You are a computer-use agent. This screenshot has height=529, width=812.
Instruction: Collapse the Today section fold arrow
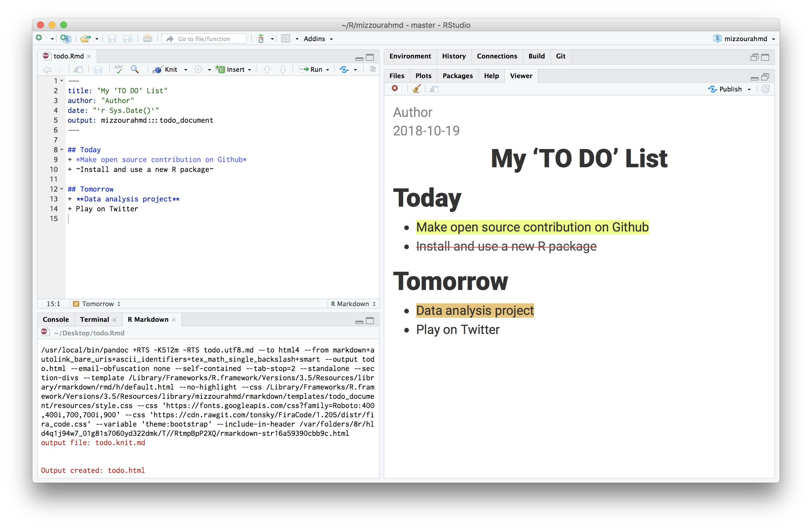62,150
